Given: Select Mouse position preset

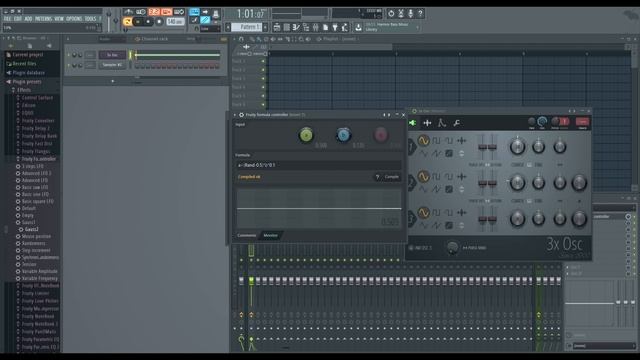Looking at the screenshot, I should point(36,236).
